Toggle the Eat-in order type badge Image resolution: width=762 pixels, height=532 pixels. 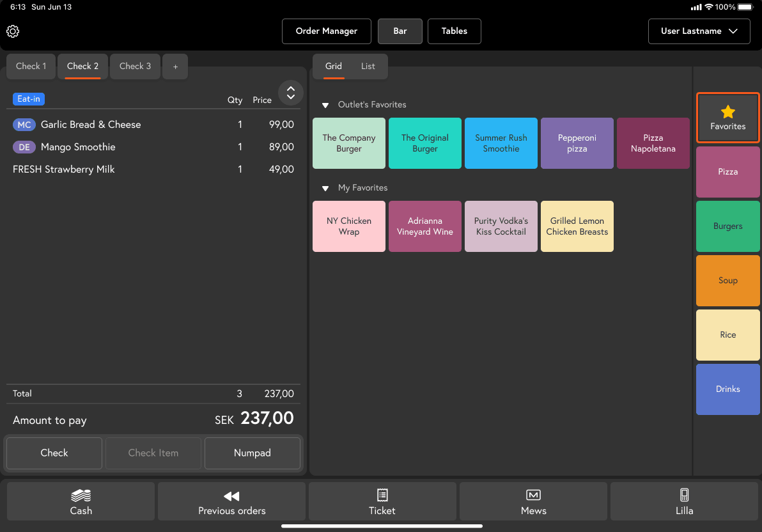(x=29, y=99)
